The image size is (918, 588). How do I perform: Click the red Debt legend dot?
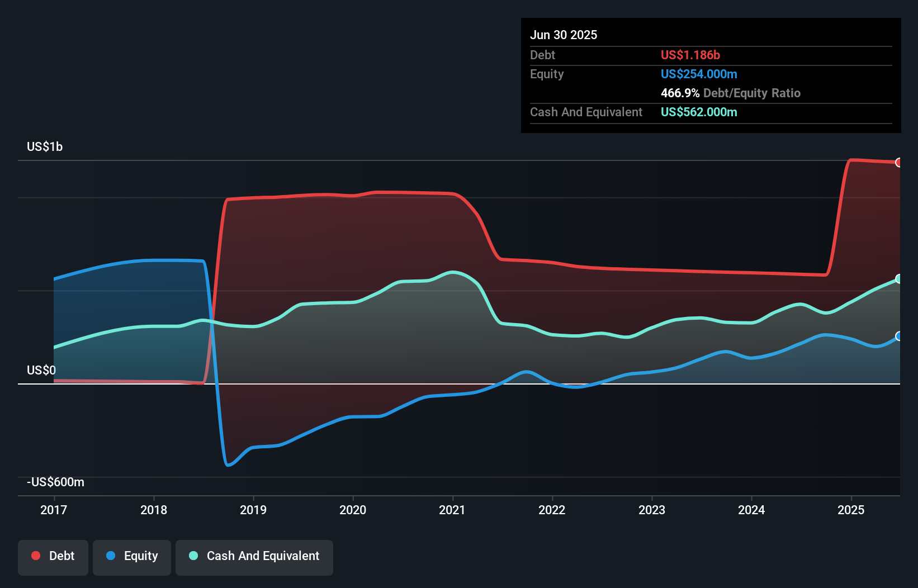pyautogui.click(x=36, y=556)
